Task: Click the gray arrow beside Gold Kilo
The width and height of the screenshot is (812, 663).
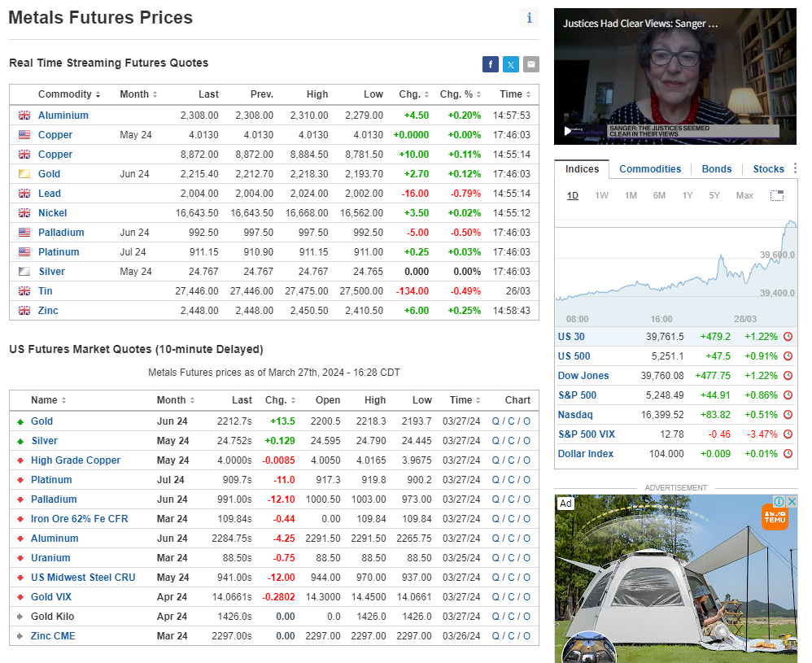Action: pyautogui.click(x=20, y=617)
